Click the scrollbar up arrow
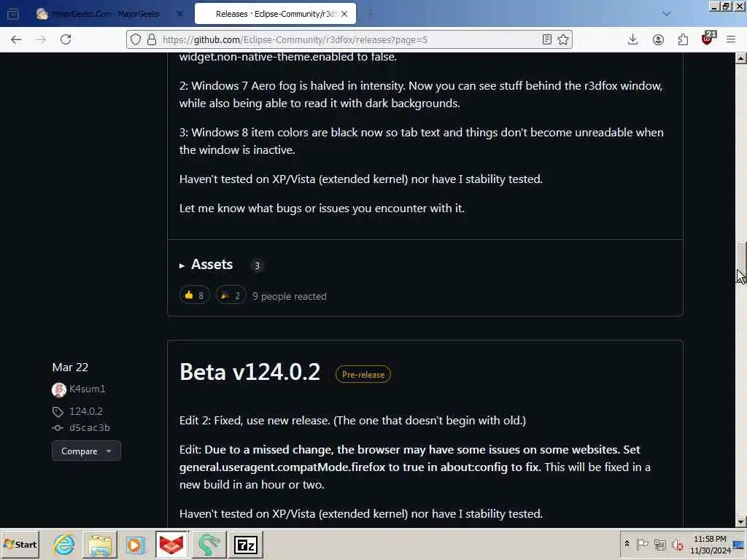This screenshot has height=560, width=747. coord(741,58)
